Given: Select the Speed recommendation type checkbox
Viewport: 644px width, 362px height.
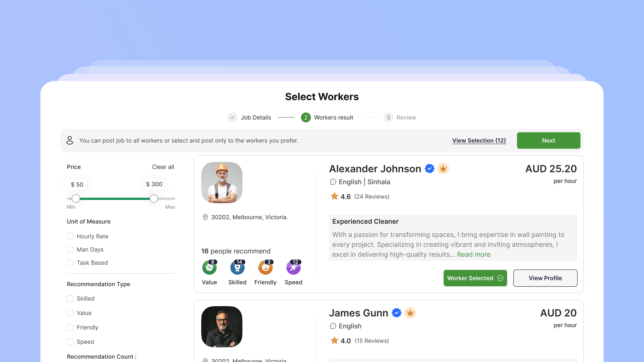Looking at the screenshot, I should pos(70,342).
